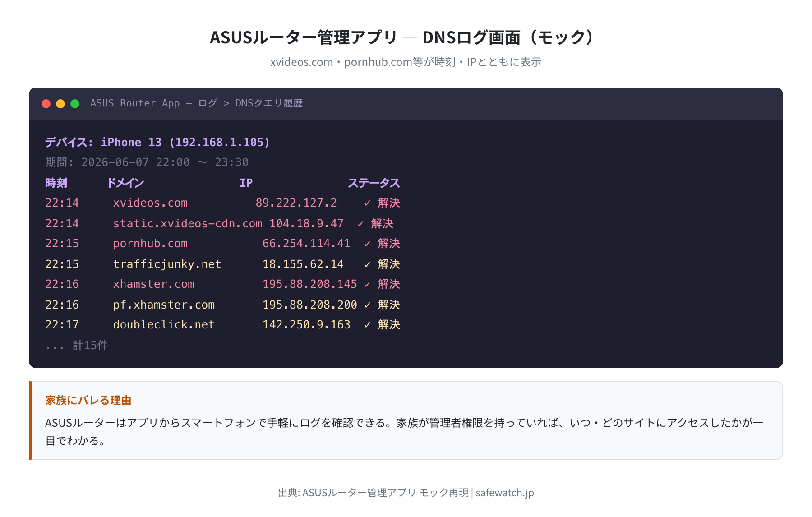Click IP address 104.18.9.47

pyautogui.click(x=306, y=223)
